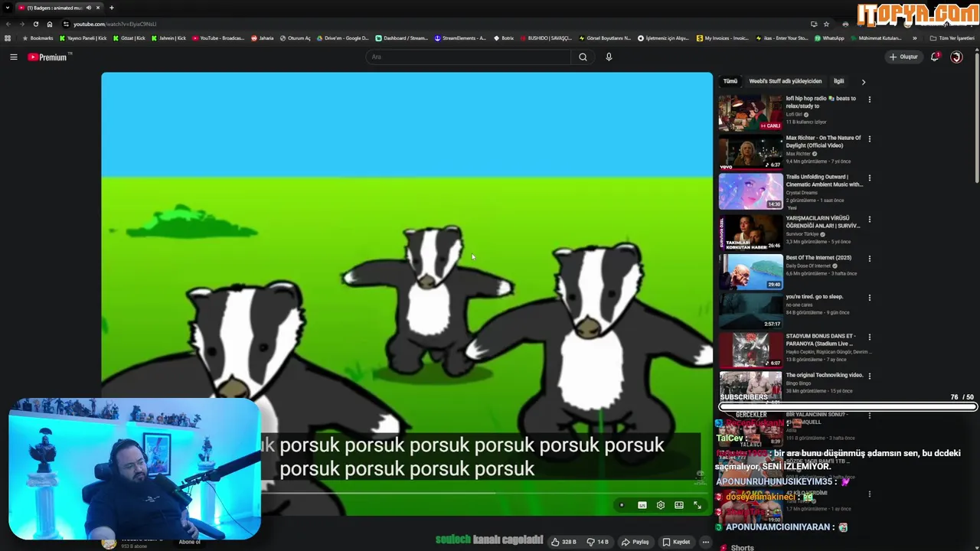Open a new browser tab
The image size is (980, 551).
pos(111,8)
